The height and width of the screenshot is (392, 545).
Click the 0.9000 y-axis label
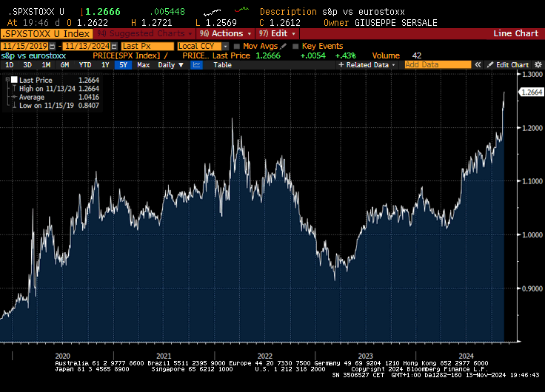532,288
